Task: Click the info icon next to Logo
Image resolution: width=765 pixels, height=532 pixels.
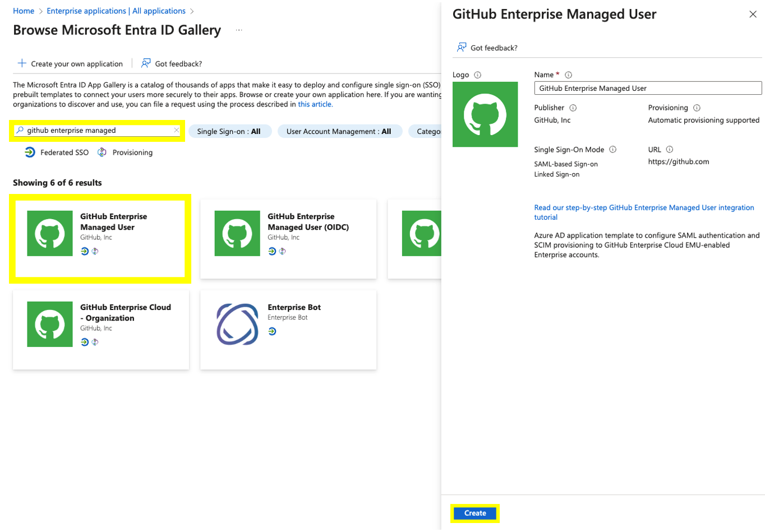Action: pos(478,75)
